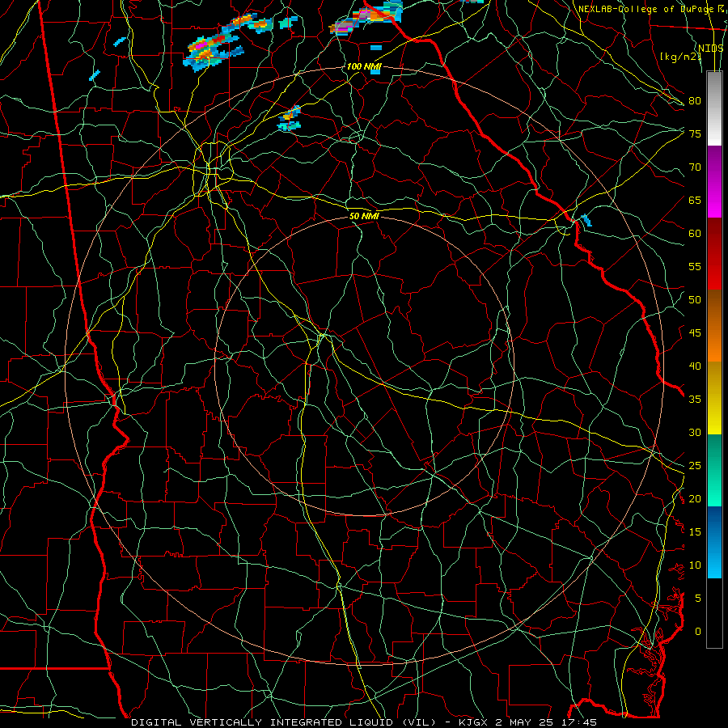728x728 pixels.
Task: Click the 50 value on color scale
Action: coord(695,300)
